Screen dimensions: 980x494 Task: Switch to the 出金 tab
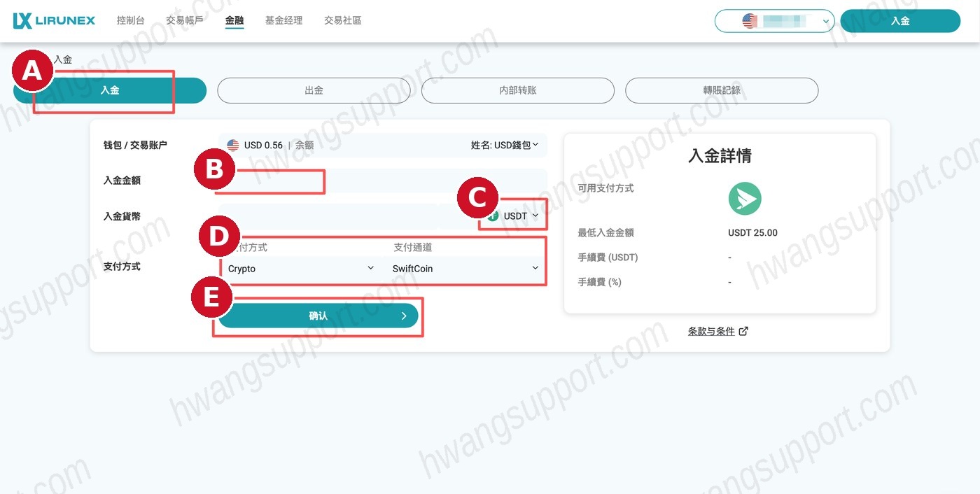tap(314, 90)
